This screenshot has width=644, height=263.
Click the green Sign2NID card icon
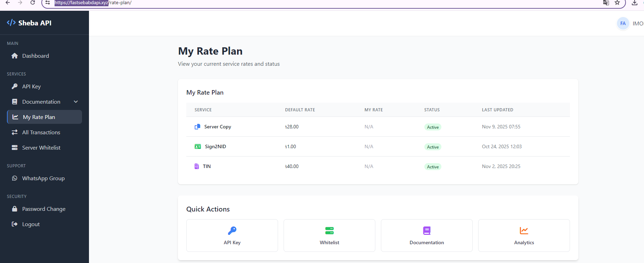[198, 146]
